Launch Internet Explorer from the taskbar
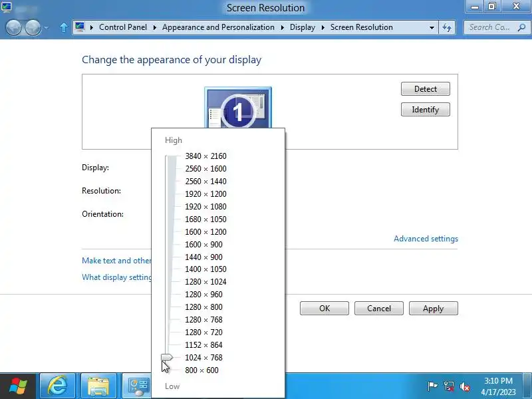 pos(58,386)
